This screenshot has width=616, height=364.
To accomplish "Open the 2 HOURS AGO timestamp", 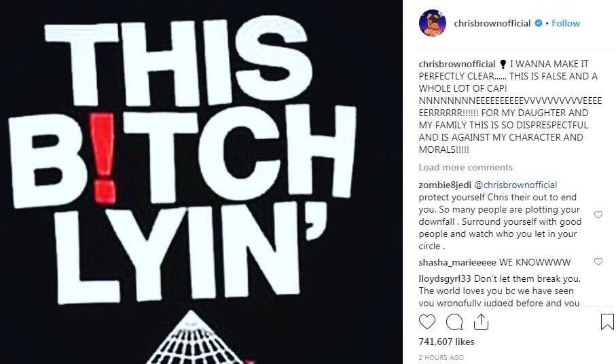I will pyautogui.click(x=441, y=357).
